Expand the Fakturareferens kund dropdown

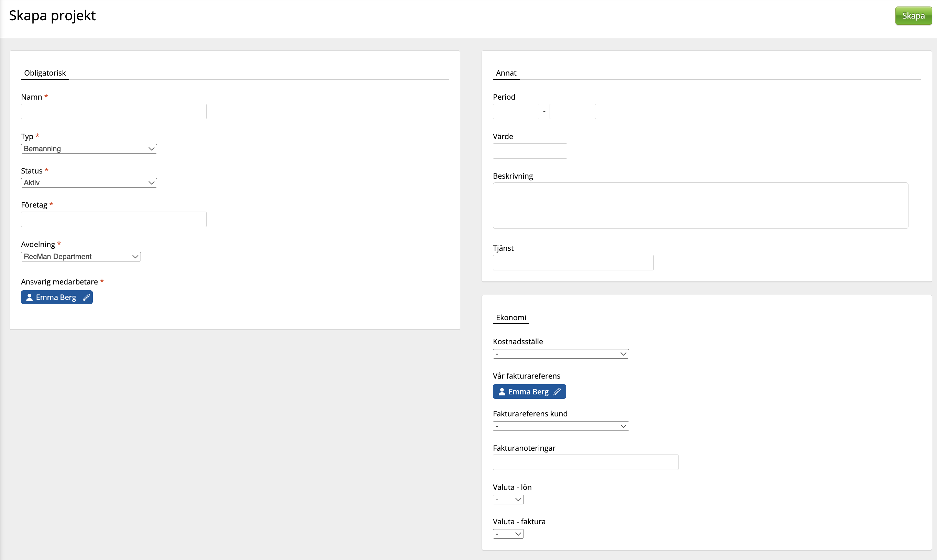tap(560, 426)
